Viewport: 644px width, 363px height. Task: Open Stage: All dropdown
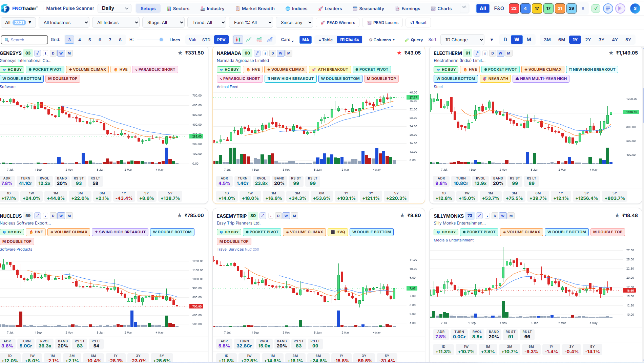(x=163, y=23)
